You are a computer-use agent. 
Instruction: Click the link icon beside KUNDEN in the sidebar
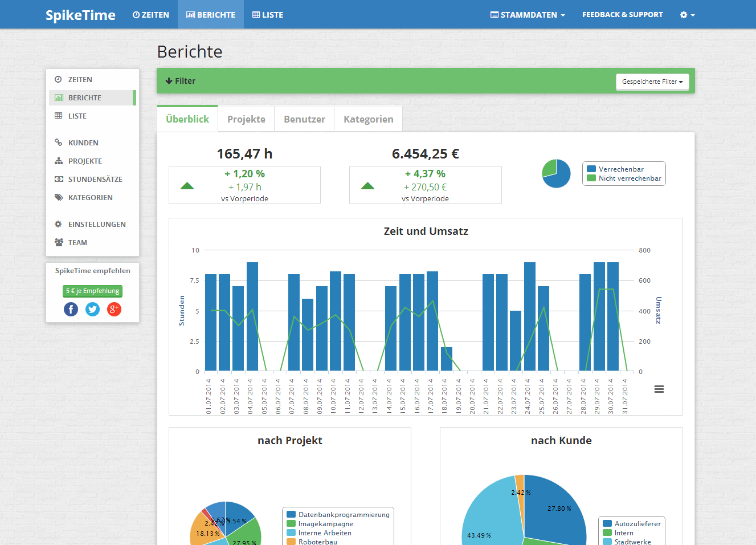(x=59, y=143)
